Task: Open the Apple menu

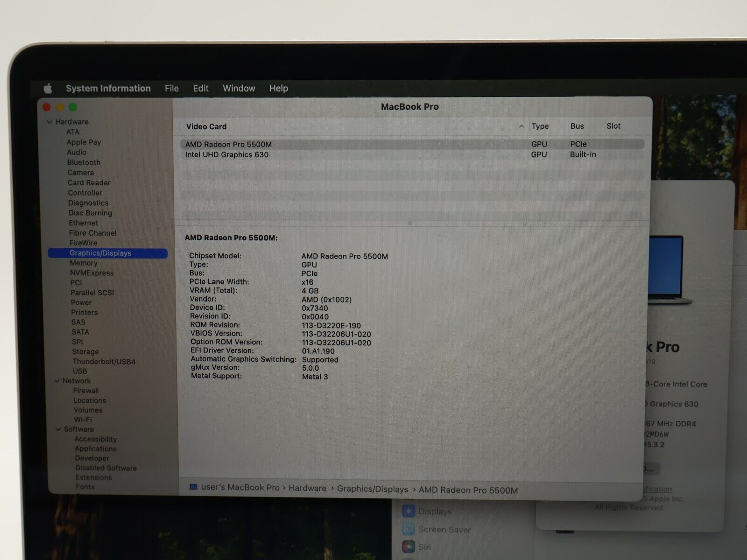Action: (48, 88)
